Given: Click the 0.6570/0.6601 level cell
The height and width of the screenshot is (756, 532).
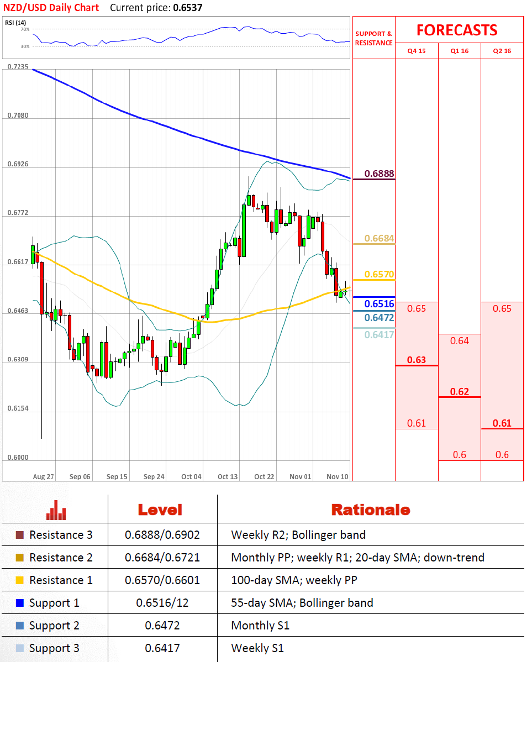Looking at the screenshot, I should pos(162,580).
